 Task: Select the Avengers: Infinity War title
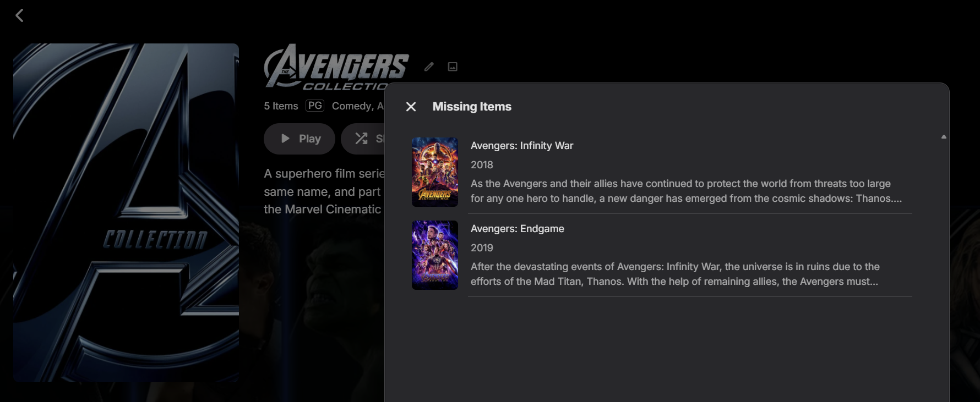coord(522,146)
